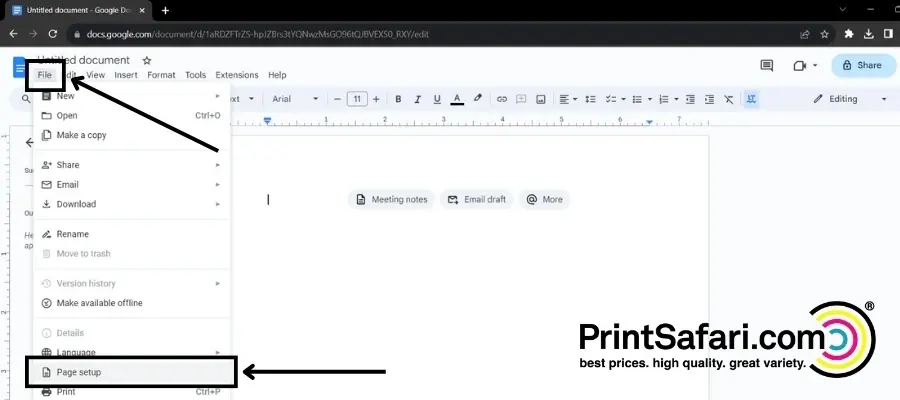Click the right indent marker on ruler
This screenshot has height=400, width=900.
point(649,122)
